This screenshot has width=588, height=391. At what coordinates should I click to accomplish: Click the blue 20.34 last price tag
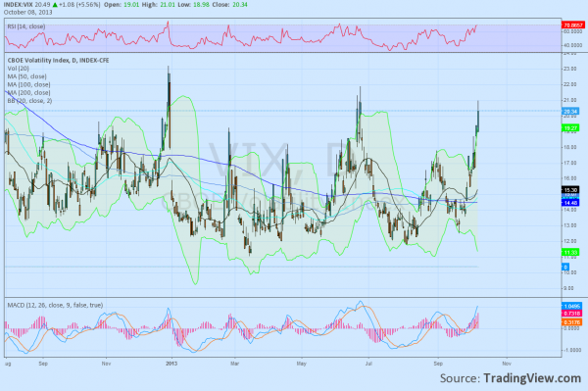[570, 112]
